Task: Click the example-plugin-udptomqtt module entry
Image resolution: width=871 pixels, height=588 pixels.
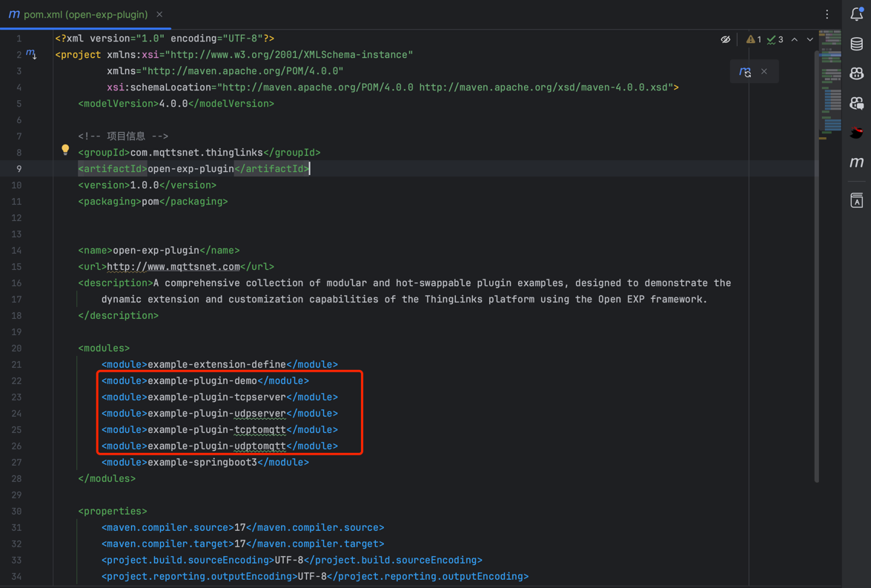Action: click(219, 446)
